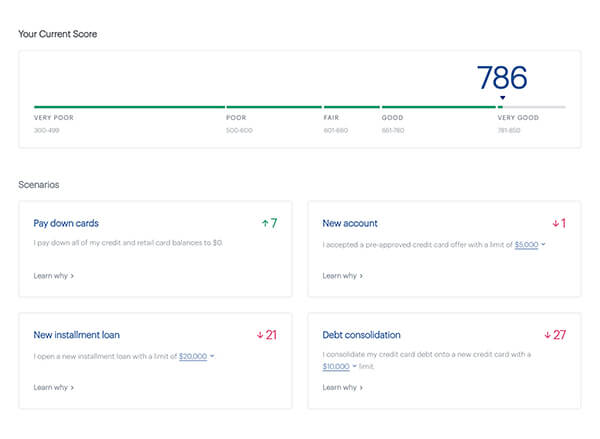The height and width of the screenshot is (439, 600).
Task: Click the Poor segment of the score bar
Action: 273,107
